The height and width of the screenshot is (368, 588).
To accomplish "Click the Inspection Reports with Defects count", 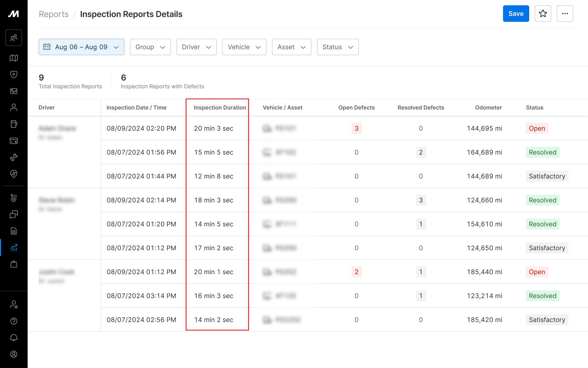I will 123,78.
